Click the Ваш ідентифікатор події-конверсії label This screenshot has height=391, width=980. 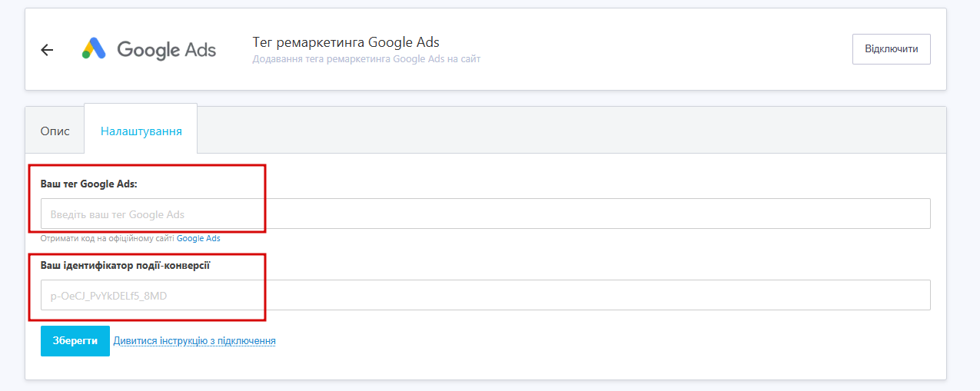click(x=125, y=266)
